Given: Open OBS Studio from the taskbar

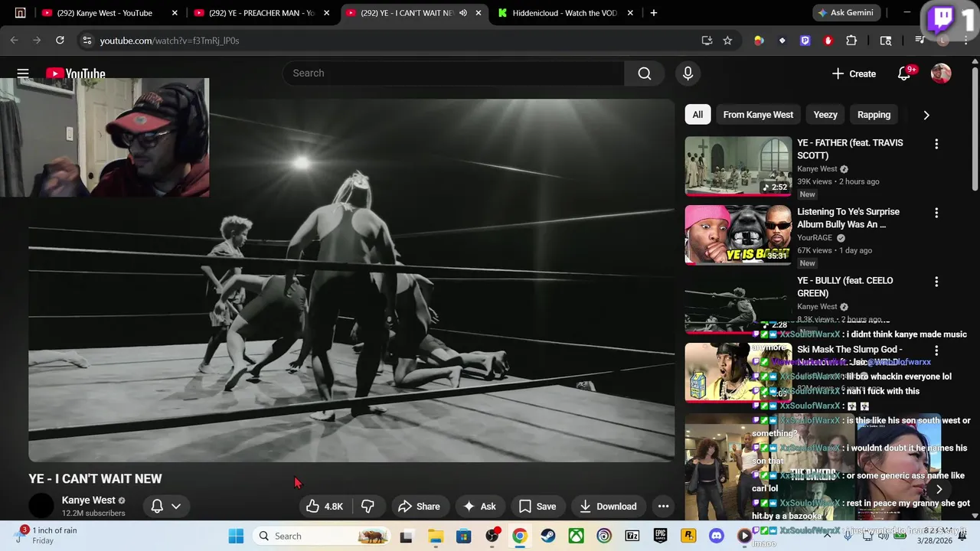Looking at the screenshot, I should (492, 536).
